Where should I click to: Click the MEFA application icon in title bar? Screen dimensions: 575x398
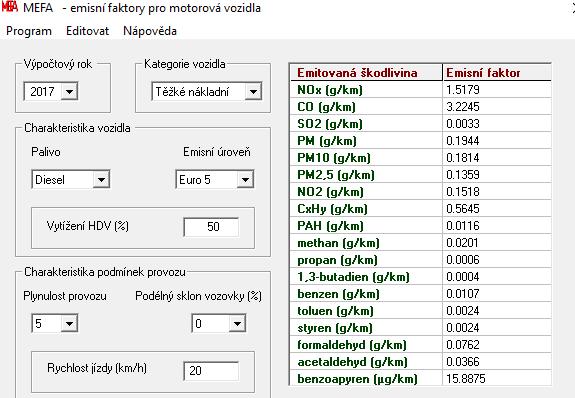click(9, 7)
